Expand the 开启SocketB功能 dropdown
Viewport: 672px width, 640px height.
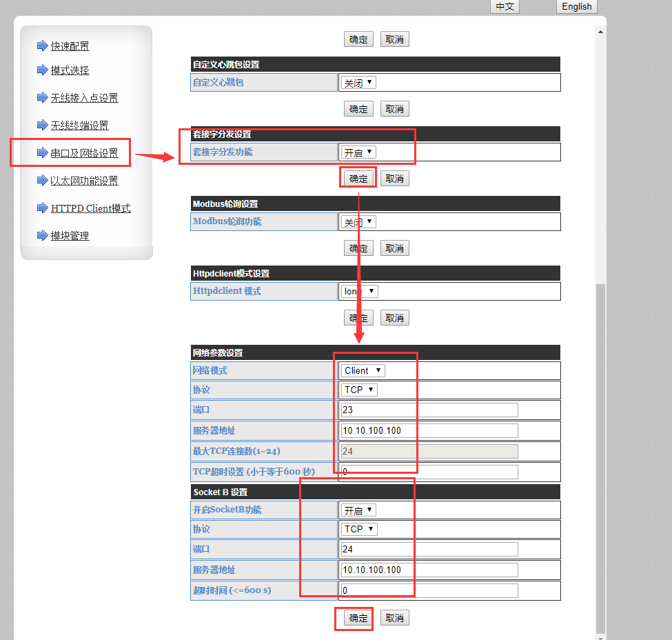coord(358,510)
